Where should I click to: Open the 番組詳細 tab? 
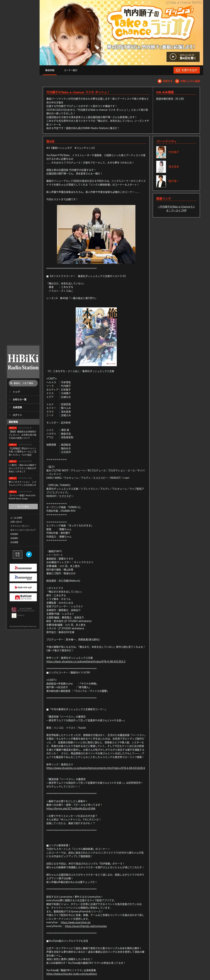[x=50, y=70]
